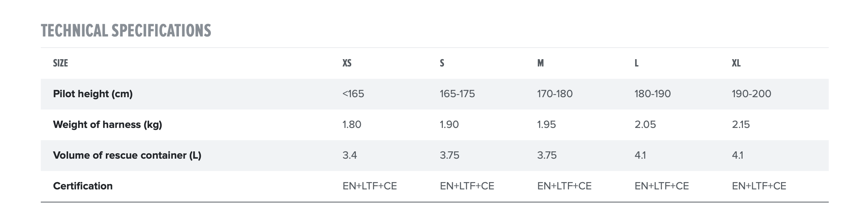Click the 1.80 harness weight value
The image size is (868, 209).
(352, 124)
